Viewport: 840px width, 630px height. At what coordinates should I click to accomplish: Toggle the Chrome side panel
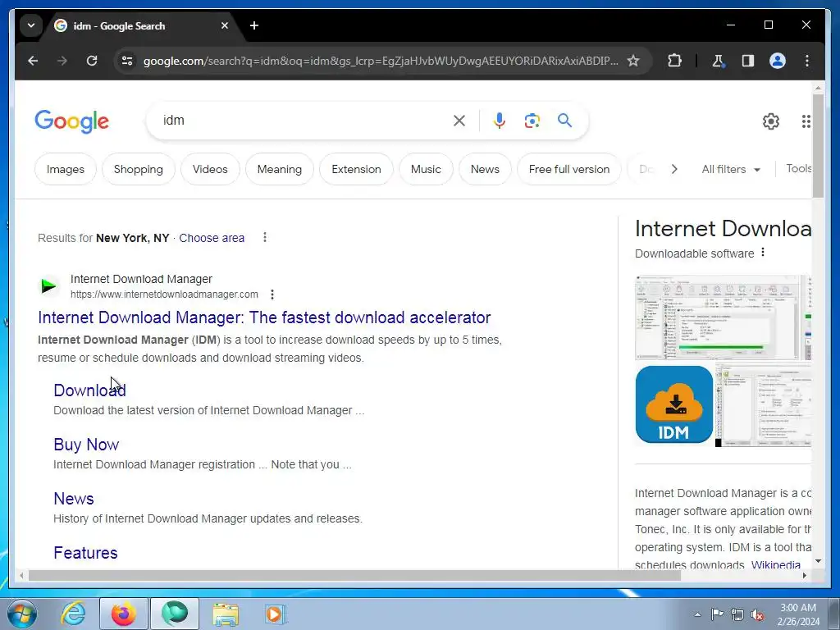[748, 61]
